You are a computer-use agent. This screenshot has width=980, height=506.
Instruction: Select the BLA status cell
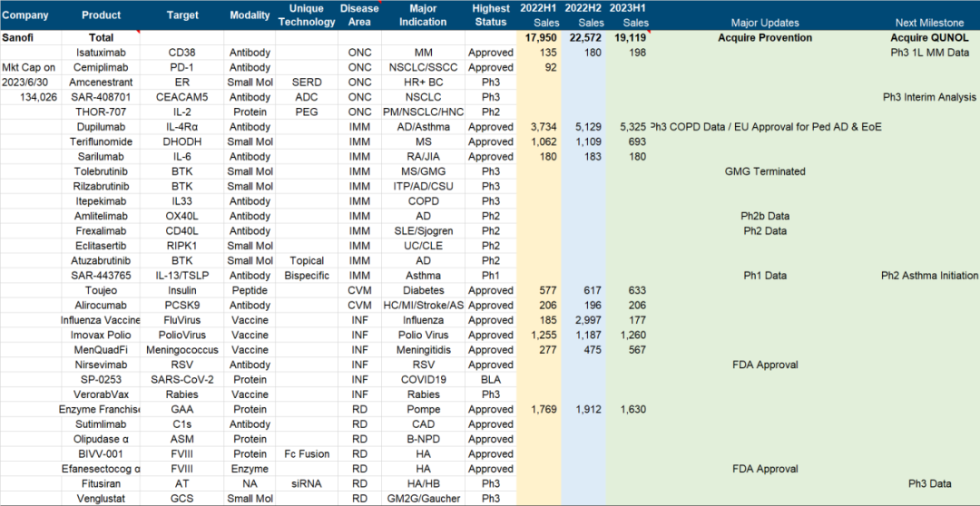[x=491, y=379]
